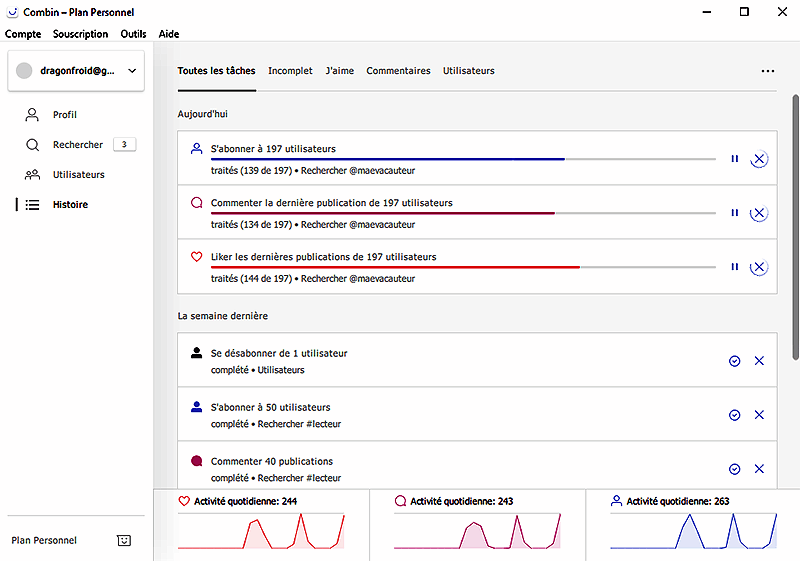
Task: Pause the Liker les dernières publications task
Action: pos(735,267)
